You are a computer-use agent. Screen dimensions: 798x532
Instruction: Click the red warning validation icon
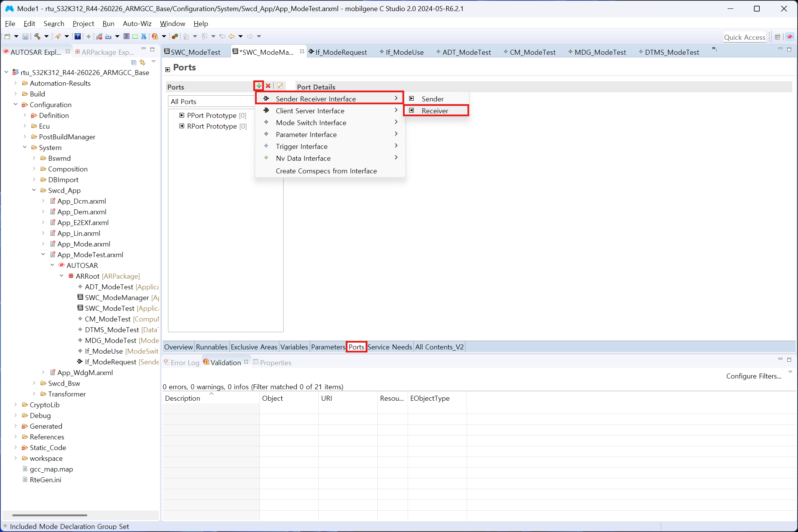pyautogui.click(x=155, y=36)
